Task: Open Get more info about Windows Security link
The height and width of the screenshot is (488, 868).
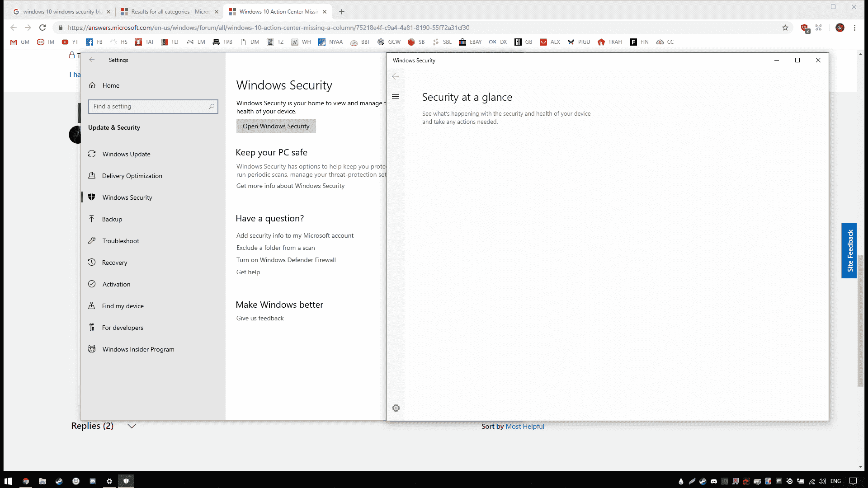Action: (x=290, y=186)
